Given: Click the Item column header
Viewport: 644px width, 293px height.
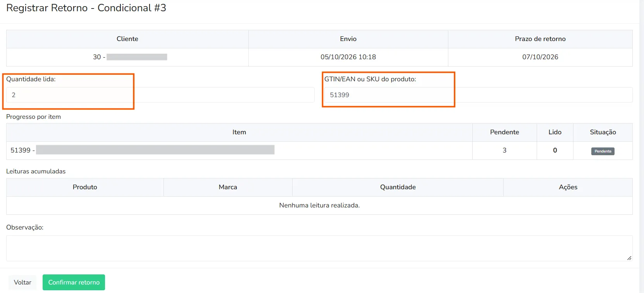Looking at the screenshot, I should (x=239, y=132).
